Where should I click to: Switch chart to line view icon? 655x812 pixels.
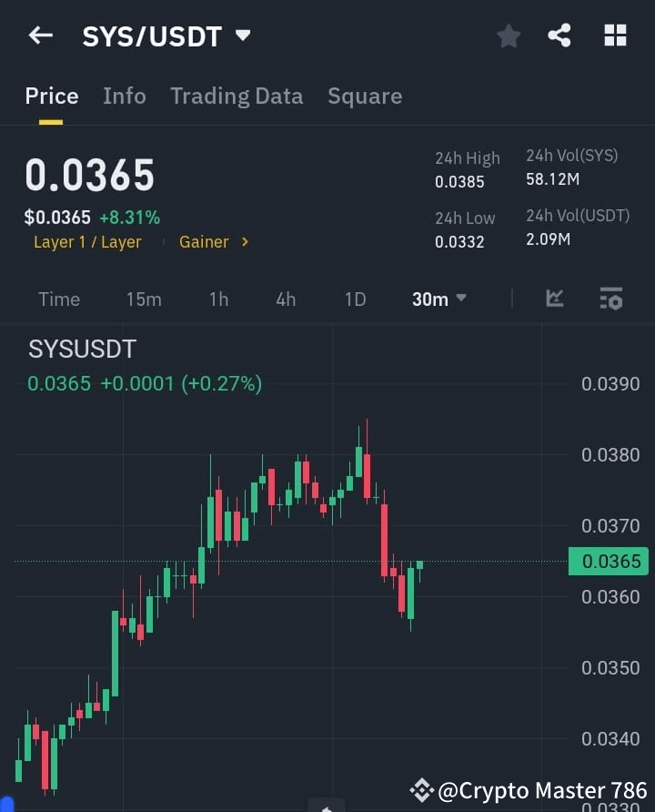tap(555, 299)
